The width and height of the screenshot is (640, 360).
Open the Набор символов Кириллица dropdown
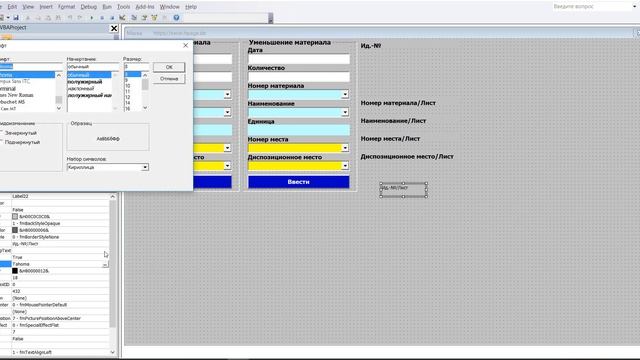pyautogui.click(x=145, y=167)
